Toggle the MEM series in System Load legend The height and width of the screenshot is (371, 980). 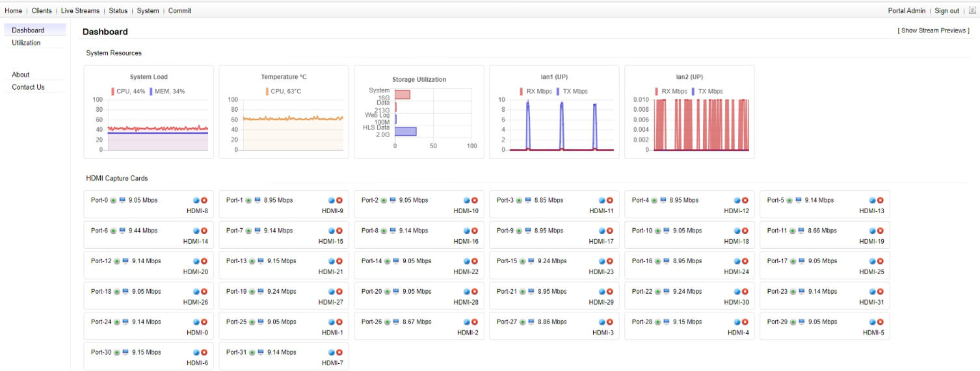pos(166,92)
